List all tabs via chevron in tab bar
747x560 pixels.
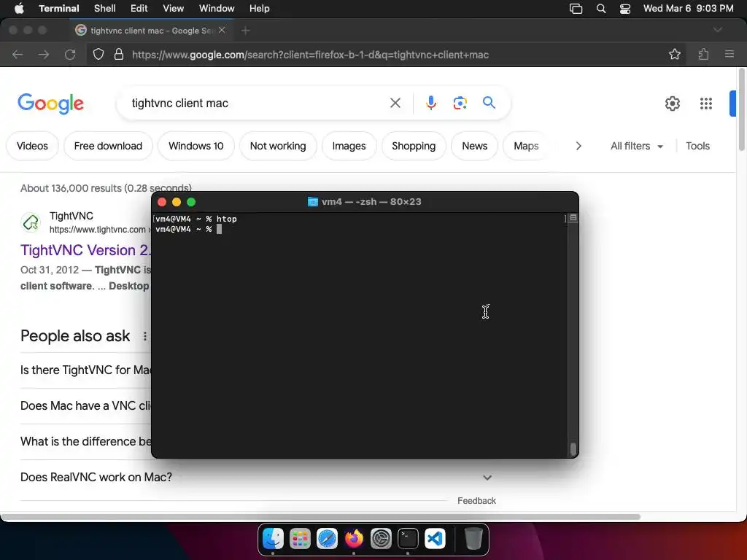click(718, 30)
